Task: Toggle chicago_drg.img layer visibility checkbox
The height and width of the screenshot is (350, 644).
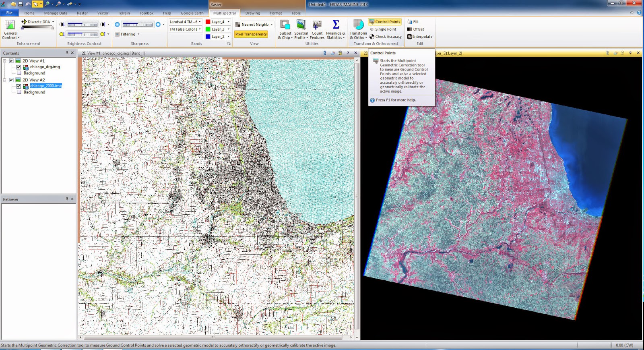Action: pyautogui.click(x=19, y=67)
